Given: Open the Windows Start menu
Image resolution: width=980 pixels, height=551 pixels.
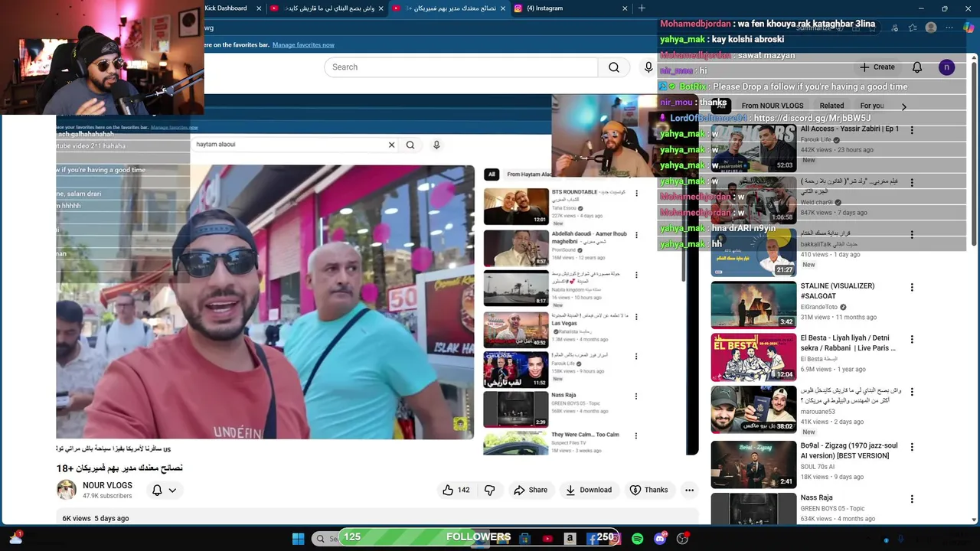Looking at the screenshot, I should (298, 539).
